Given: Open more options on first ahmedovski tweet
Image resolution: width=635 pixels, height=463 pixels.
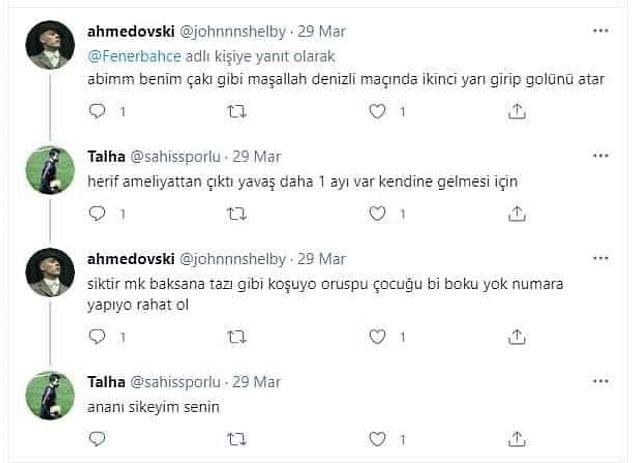Looking at the screenshot, I should [x=601, y=31].
